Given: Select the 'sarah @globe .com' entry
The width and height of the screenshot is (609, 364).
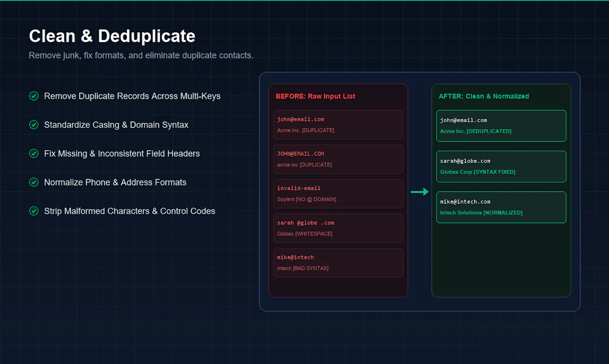Looking at the screenshot, I should pos(306,223).
